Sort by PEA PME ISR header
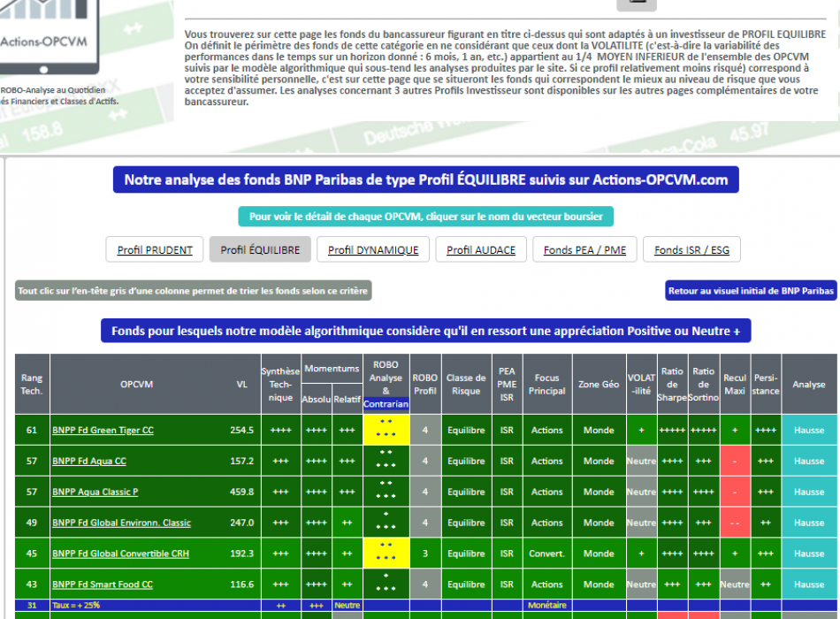Viewport: 840px width, 619px height. [x=507, y=384]
